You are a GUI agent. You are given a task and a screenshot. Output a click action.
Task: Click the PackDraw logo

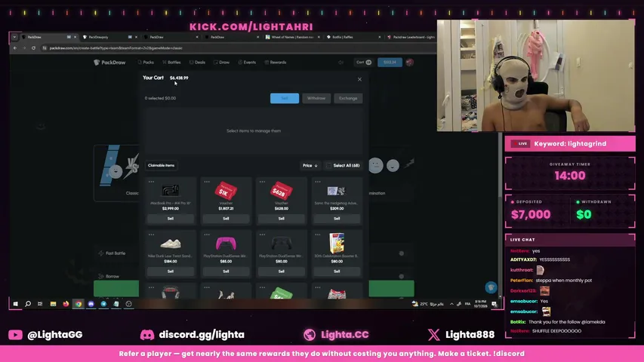(109, 63)
